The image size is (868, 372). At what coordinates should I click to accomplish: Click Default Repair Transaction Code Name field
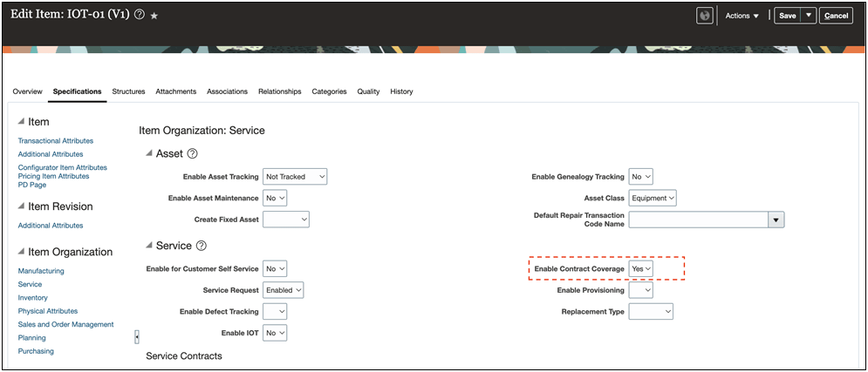[x=698, y=220]
